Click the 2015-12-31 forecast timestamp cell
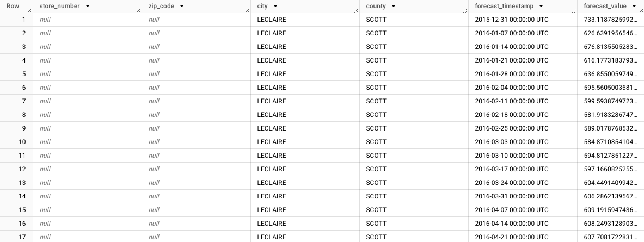This screenshot has width=644, height=242. click(511, 20)
